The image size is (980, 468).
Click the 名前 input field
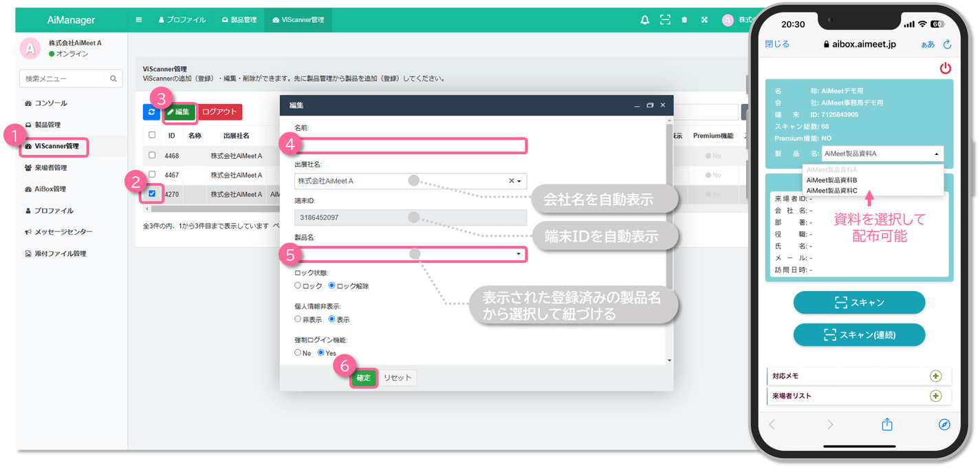point(411,145)
